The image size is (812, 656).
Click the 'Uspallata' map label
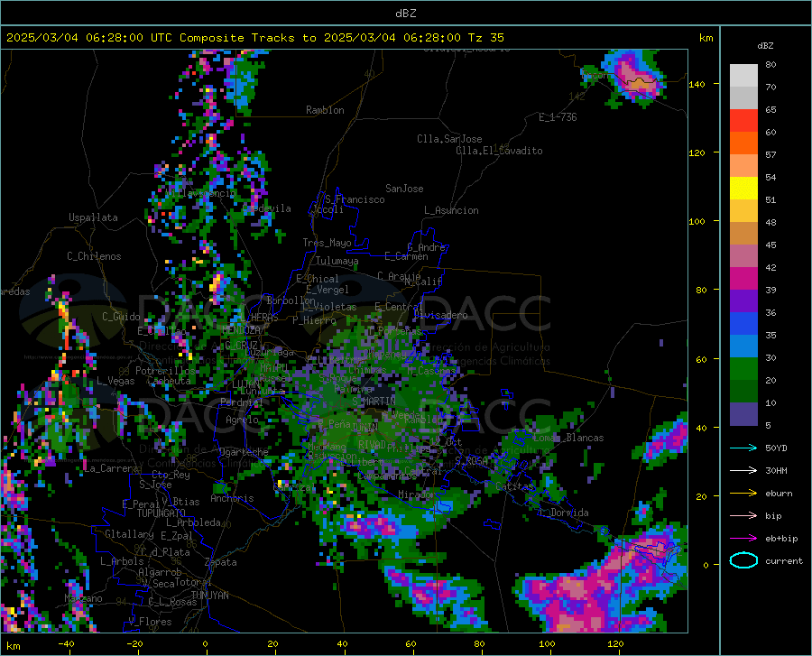tap(93, 218)
